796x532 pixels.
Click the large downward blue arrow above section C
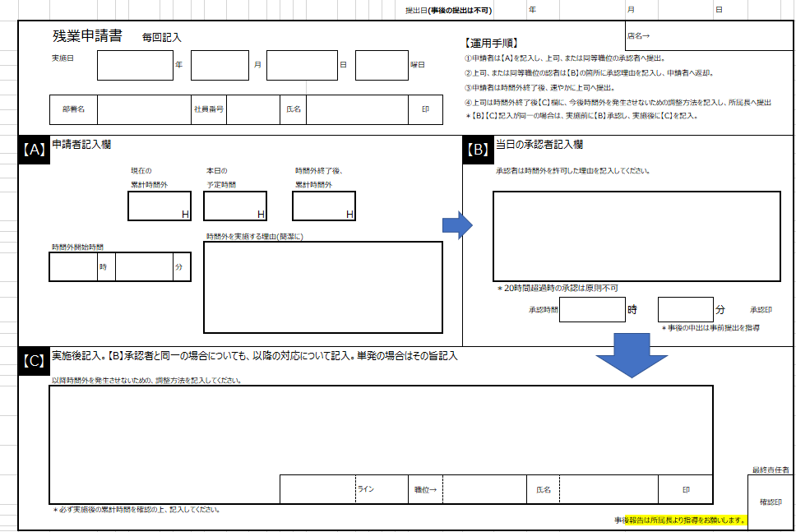tap(632, 352)
